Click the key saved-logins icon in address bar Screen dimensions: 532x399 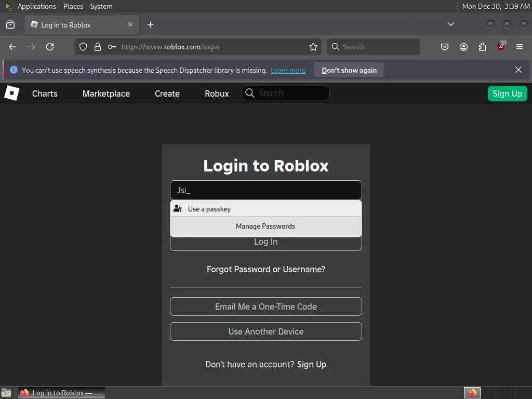pos(112,47)
